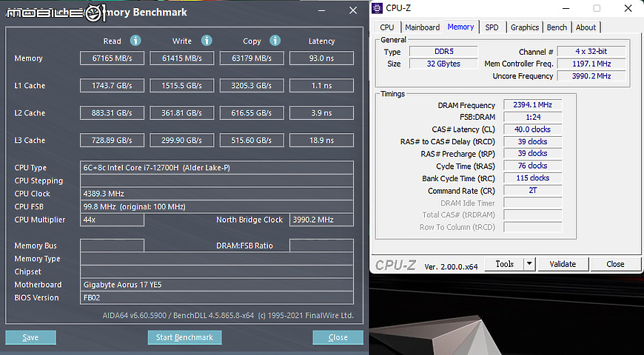Click the L3 Cache Write value 299.90 GB/s

point(182,141)
